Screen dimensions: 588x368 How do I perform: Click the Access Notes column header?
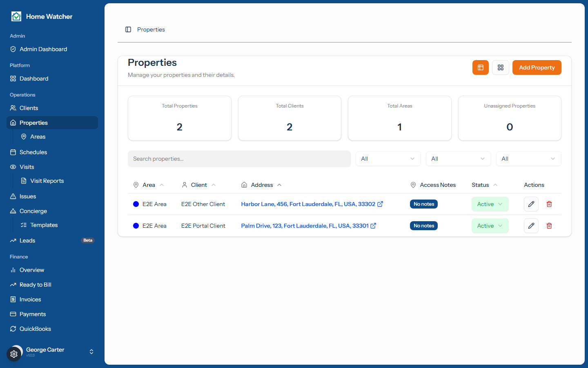pos(433,185)
